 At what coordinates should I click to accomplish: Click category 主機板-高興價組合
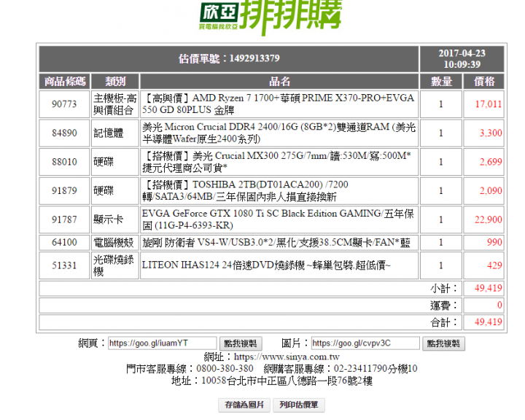pyautogui.click(x=115, y=104)
